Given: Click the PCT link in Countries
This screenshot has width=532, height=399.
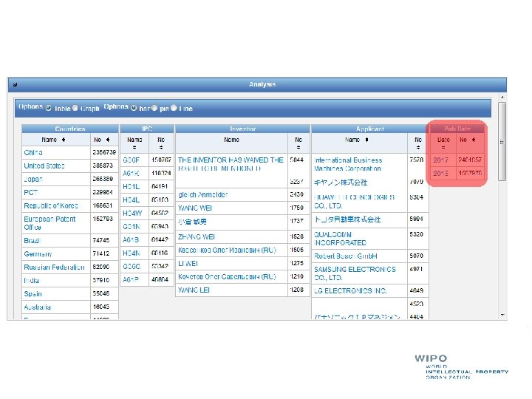Looking at the screenshot, I should [31, 192].
